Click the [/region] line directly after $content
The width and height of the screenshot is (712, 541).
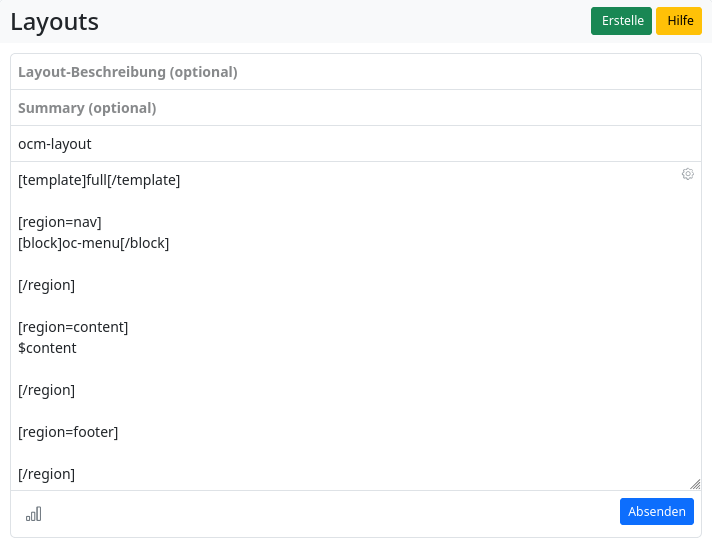click(x=46, y=390)
